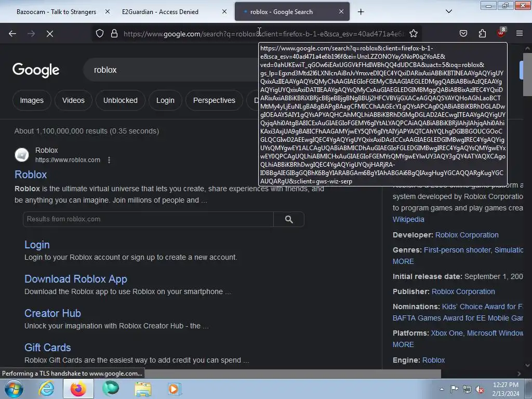Viewport: 532px width, 399px height.
Task: Show site security lock info
Action: [x=114, y=34]
